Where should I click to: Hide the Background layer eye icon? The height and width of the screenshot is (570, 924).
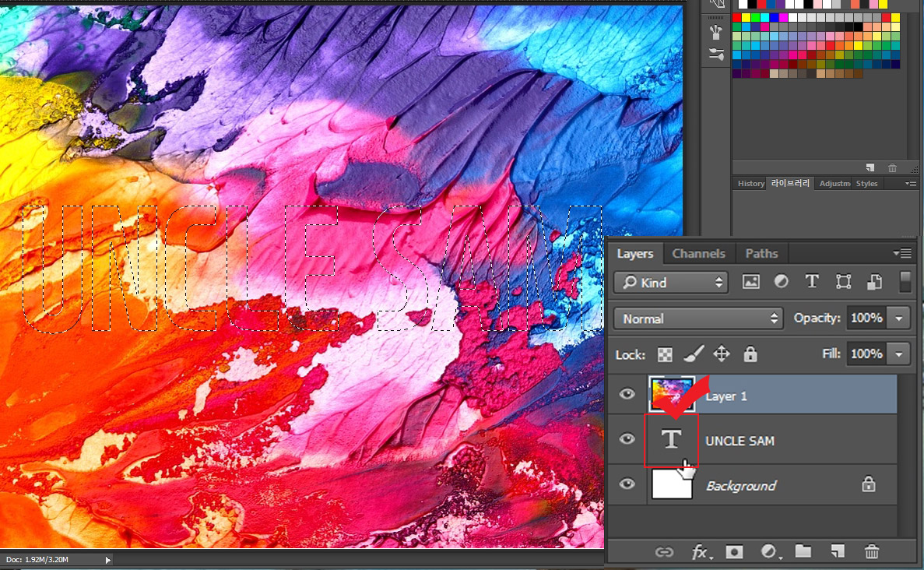pos(627,484)
